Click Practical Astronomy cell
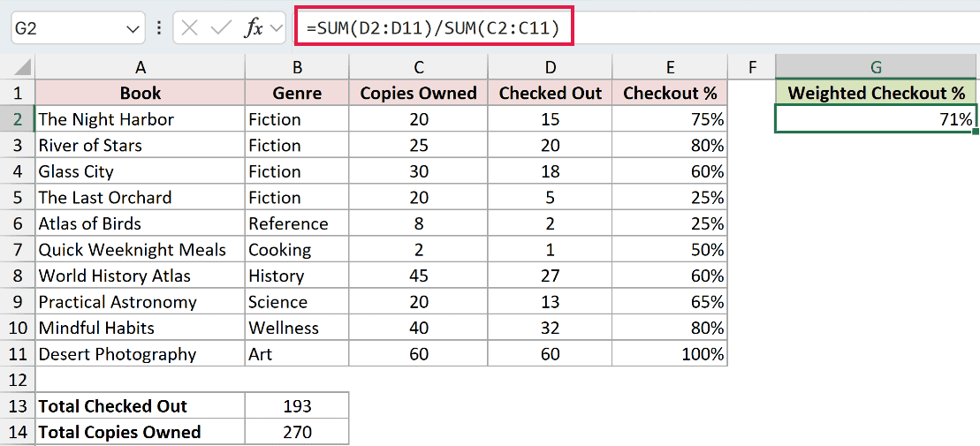 coord(140,302)
